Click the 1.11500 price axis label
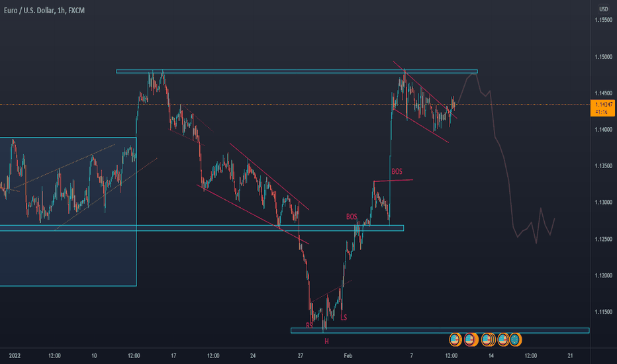 [x=603, y=312]
